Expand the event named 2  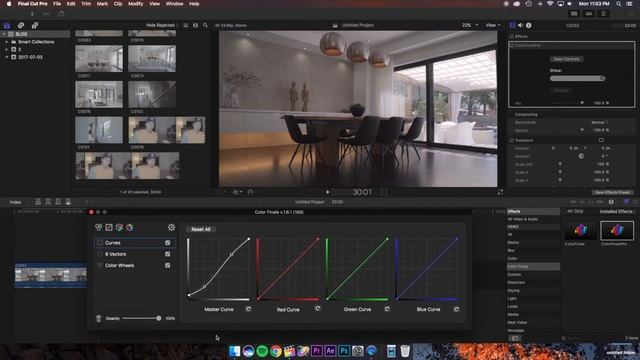7,49
